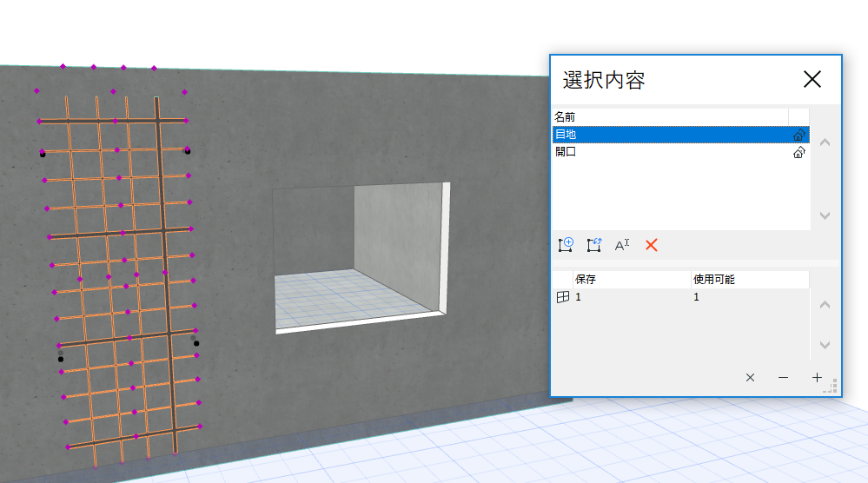Click the 保存 column header

tap(633, 280)
